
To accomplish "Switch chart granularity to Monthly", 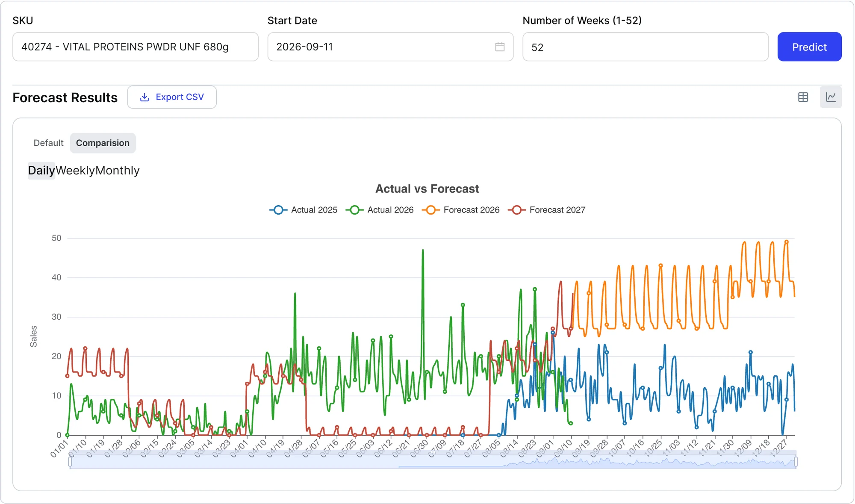I will point(118,171).
